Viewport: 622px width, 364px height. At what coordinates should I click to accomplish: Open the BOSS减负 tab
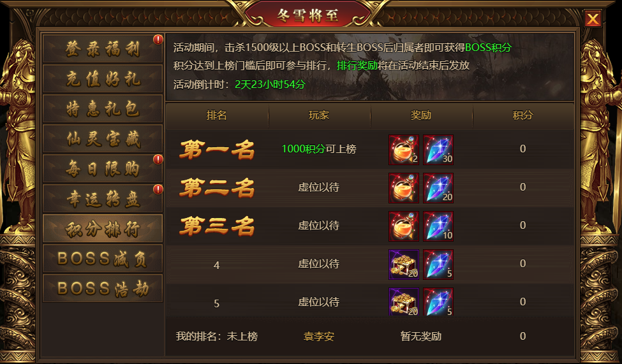[103, 259]
